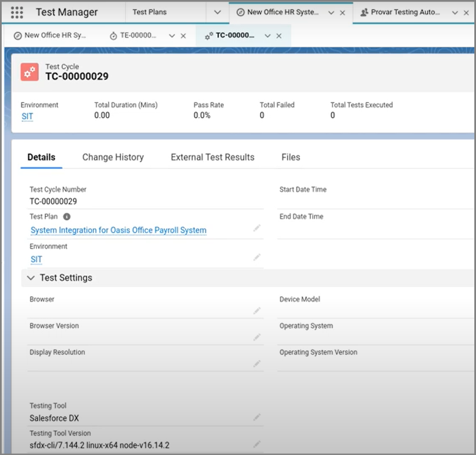Click the Device Model field label
Screen dimensions: 476x455
(300, 299)
